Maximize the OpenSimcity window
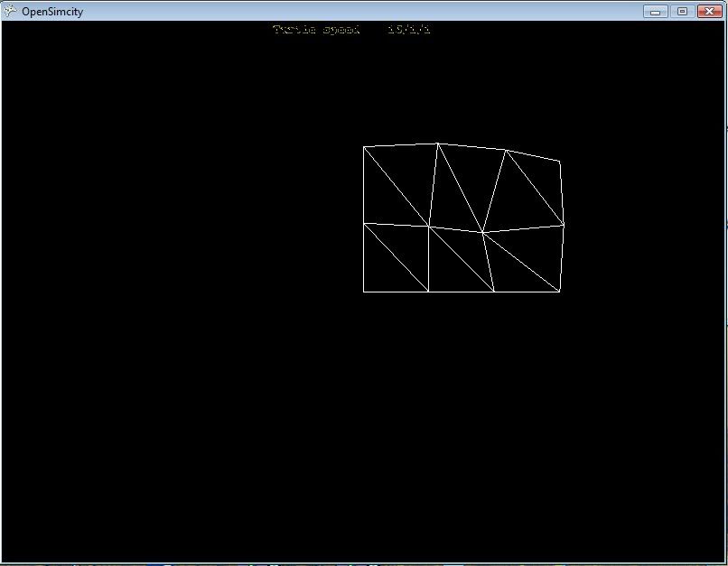This screenshot has height=566, width=728. click(x=682, y=11)
